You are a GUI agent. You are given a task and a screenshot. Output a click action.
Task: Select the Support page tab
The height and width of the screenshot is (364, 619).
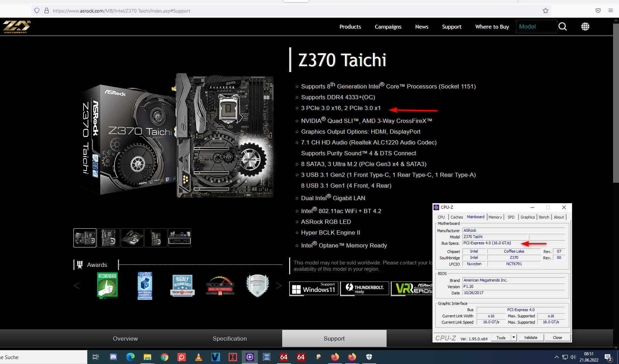tap(334, 339)
